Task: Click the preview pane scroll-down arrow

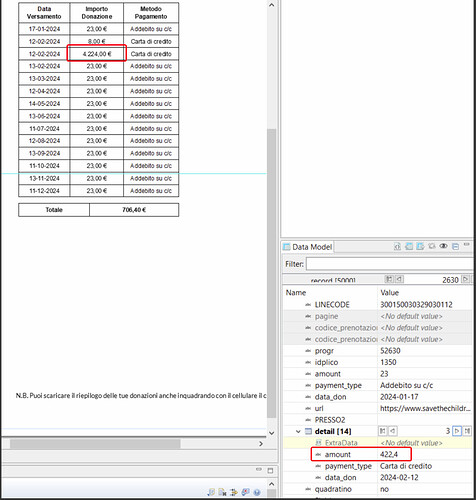Action: point(272,433)
